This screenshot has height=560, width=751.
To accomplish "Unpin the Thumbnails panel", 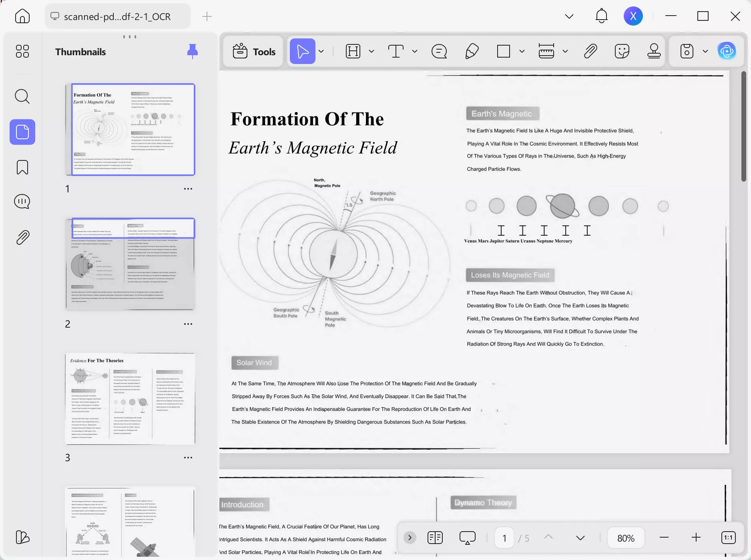I will point(193,51).
